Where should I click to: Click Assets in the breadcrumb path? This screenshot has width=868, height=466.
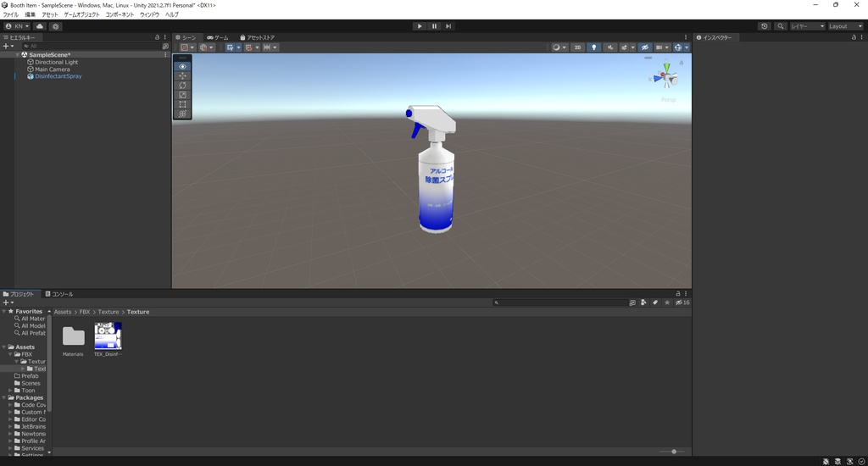(63, 312)
